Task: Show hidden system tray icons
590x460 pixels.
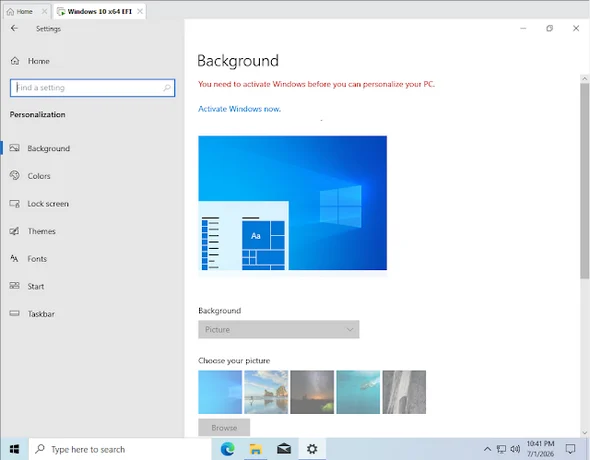Action: coord(487,449)
